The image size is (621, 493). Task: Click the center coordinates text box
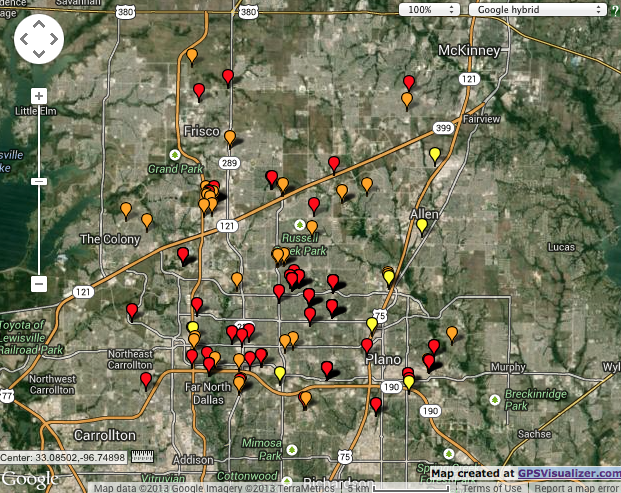tap(64, 457)
